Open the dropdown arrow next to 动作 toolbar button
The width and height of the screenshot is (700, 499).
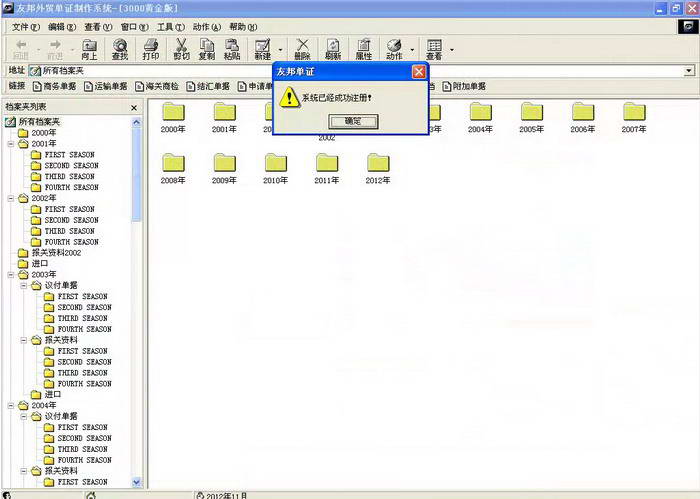(x=412, y=50)
